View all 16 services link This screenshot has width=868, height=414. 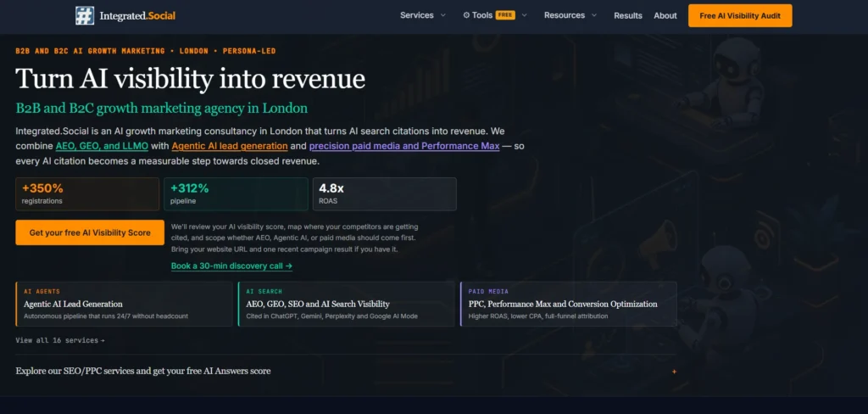60,340
